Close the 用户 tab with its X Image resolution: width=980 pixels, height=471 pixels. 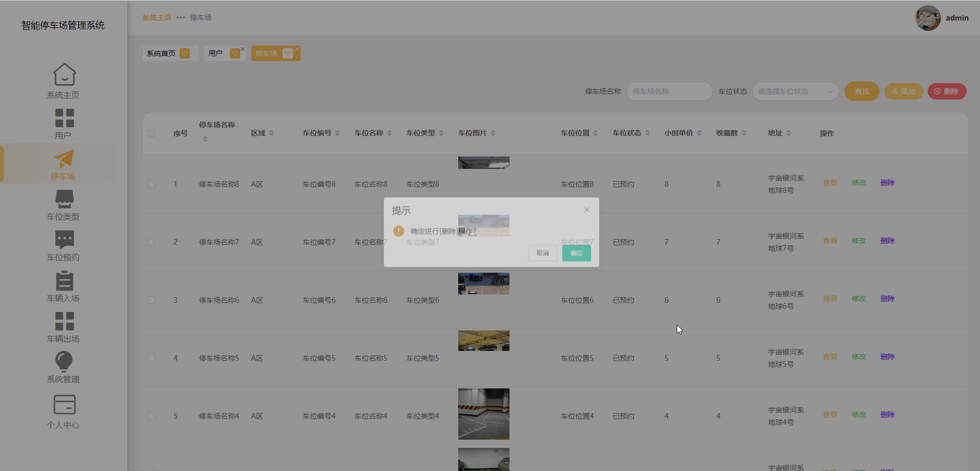(243, 49)
